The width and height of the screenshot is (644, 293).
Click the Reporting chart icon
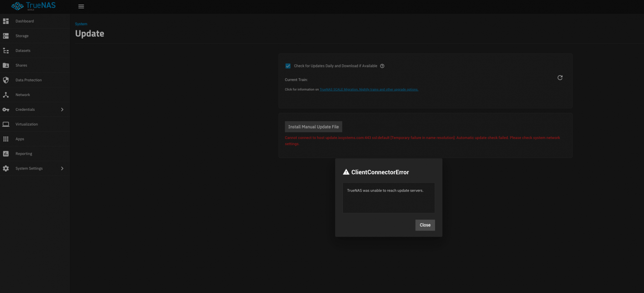(6, 154)
